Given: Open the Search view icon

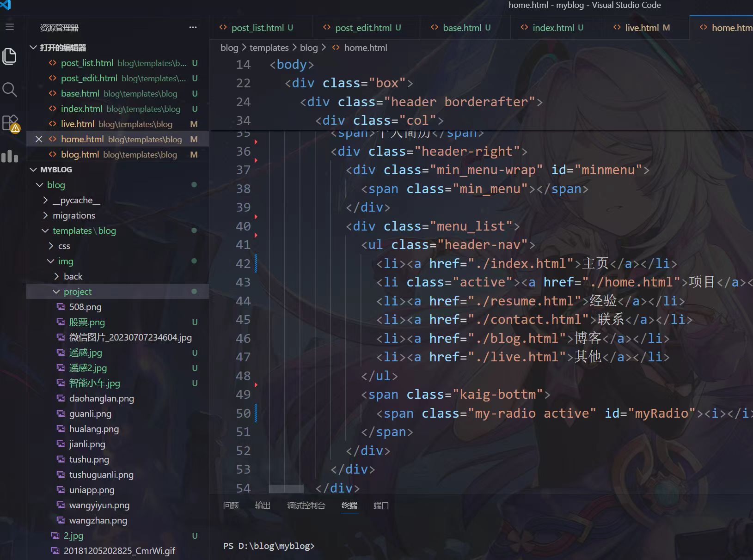Looking at the screenshot, I should [x=10, y=90].
